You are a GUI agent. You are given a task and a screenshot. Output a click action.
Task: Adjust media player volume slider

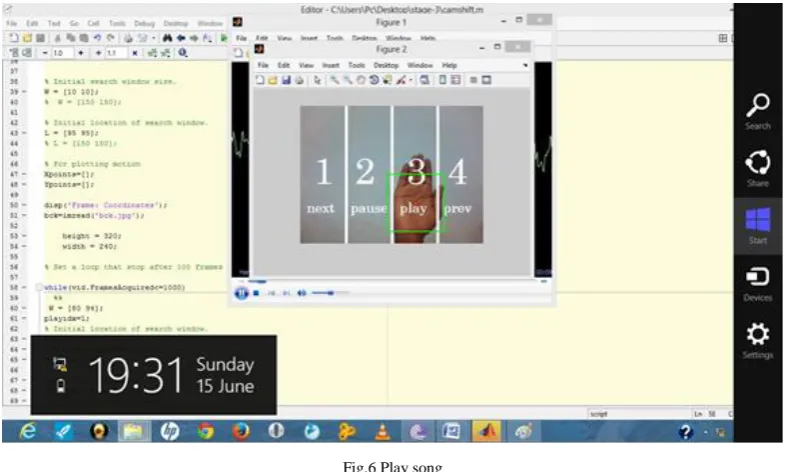tap(330, 293)
